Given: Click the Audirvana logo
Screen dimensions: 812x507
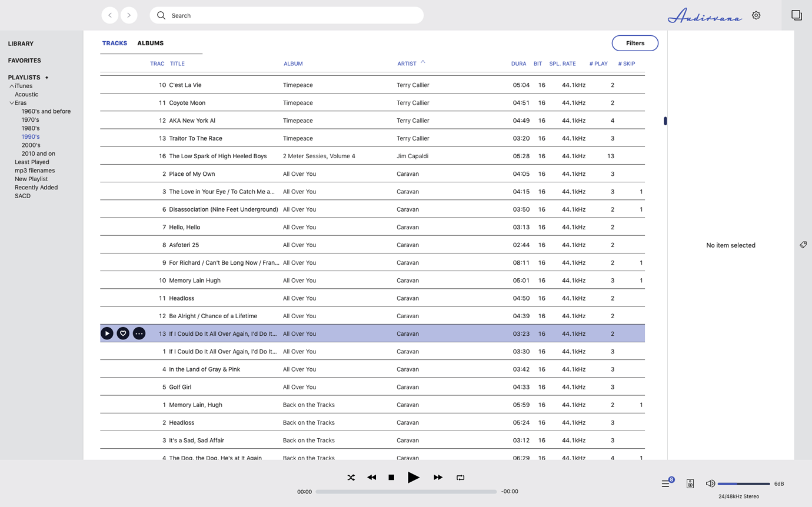Looking at the screenshot, I should (705, 16).
